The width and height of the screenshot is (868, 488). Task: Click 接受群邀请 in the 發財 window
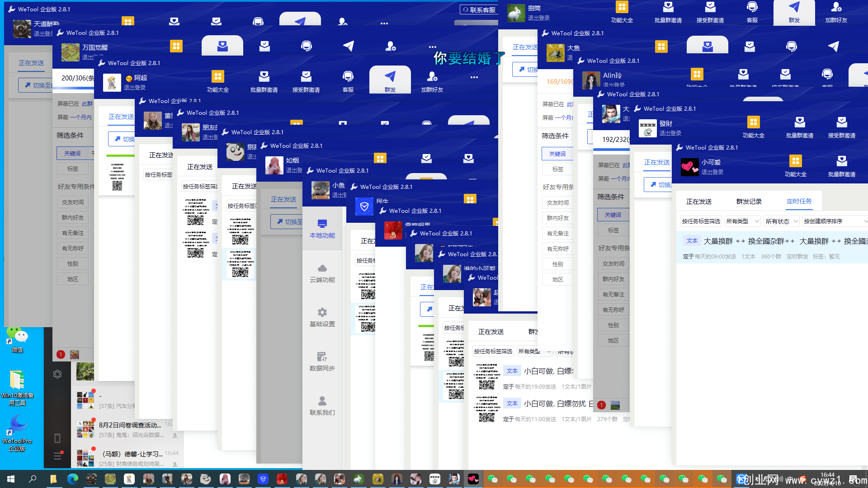pos(841,127)
